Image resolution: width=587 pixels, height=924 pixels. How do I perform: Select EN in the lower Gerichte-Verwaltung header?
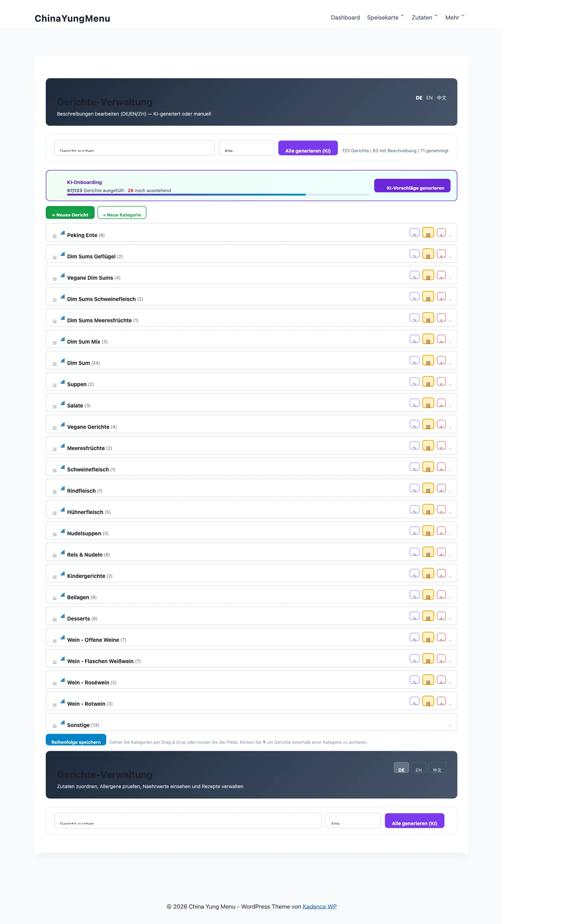coord(419,768)
